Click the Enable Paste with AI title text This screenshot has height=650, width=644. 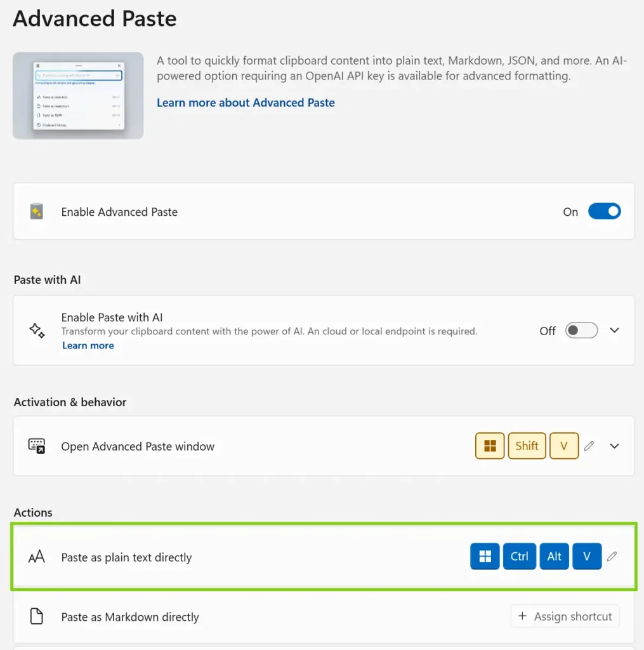click(x=112, y=317)
